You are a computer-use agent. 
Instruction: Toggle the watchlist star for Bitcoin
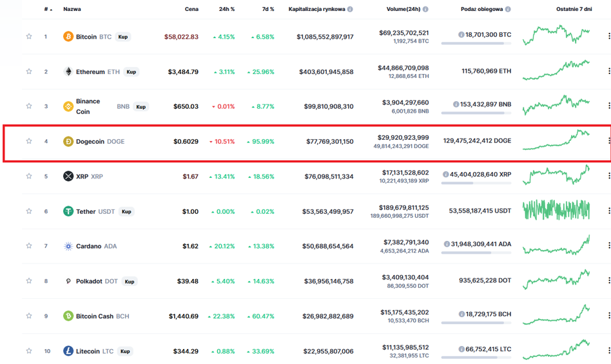click(x=29, y=36)
